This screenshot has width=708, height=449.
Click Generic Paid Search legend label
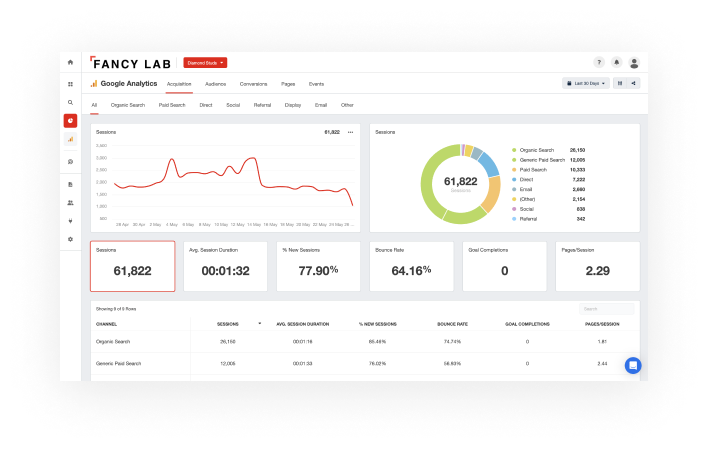tap(542, 160)
